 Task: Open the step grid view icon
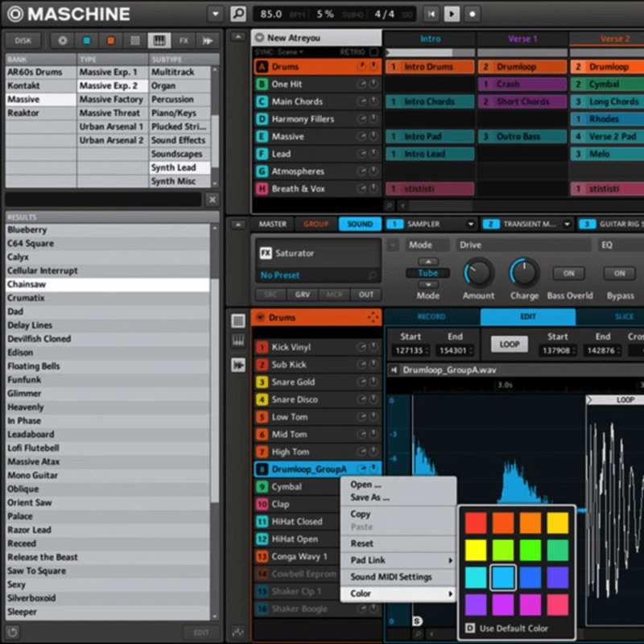pos(134,39)
